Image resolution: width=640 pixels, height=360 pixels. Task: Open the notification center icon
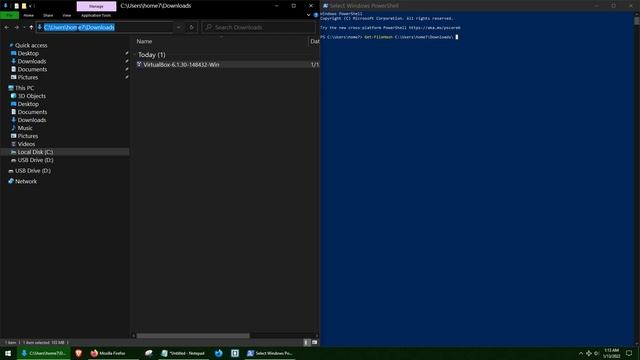point(629,353)
